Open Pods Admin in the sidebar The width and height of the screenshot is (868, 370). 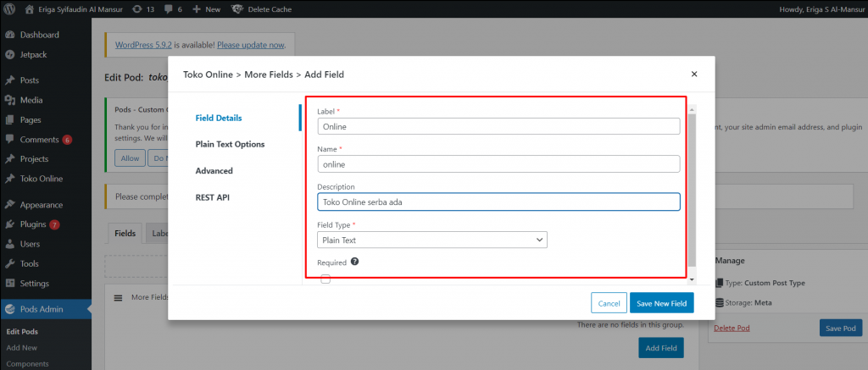pos(46,309)
